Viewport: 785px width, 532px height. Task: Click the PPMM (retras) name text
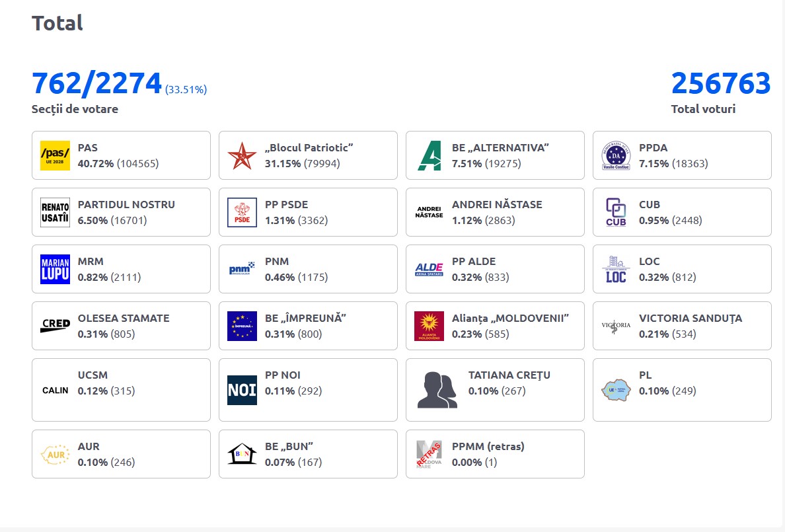click(x=488, y=446)
